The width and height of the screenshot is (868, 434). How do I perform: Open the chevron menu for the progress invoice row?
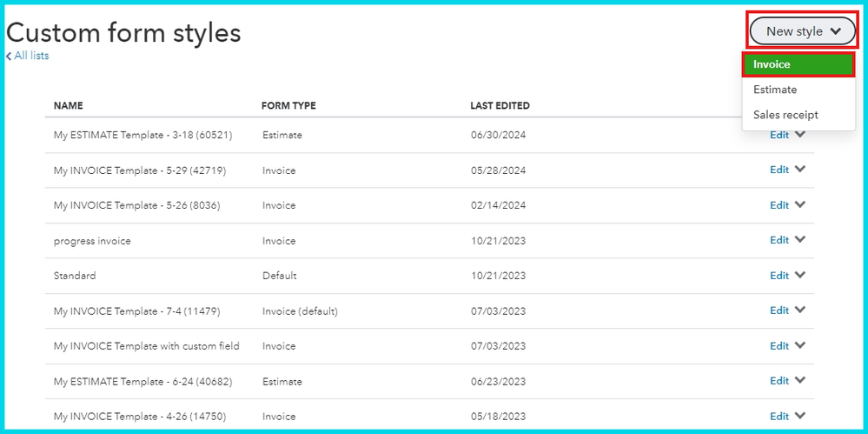[800, 240]
